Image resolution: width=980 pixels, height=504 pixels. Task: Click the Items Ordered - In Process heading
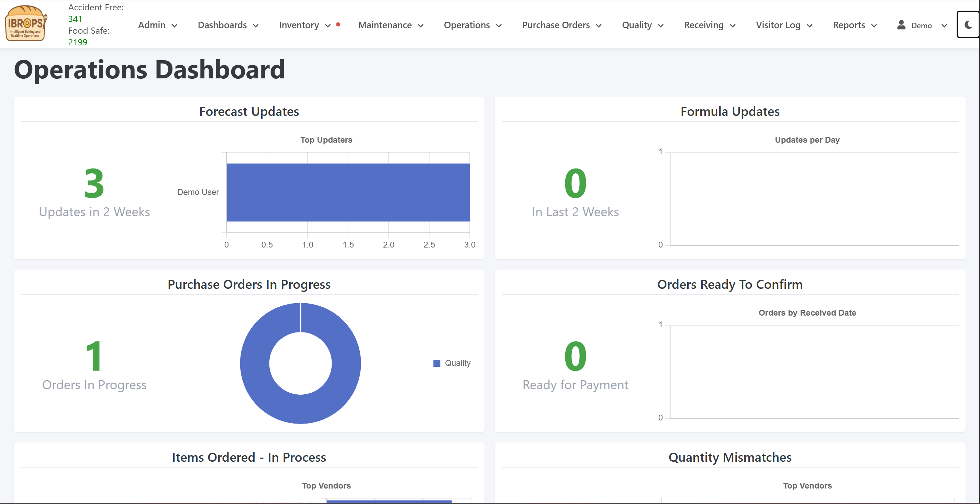click(249, 457)
